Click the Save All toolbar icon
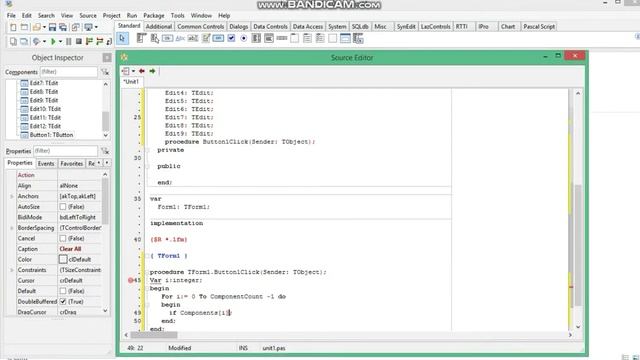 pos(63,27)
